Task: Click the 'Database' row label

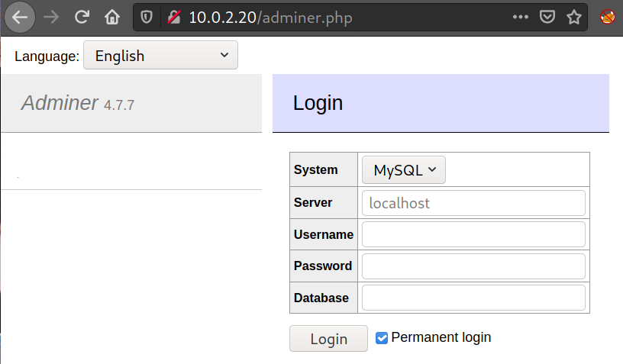Action: click(321, 298)
